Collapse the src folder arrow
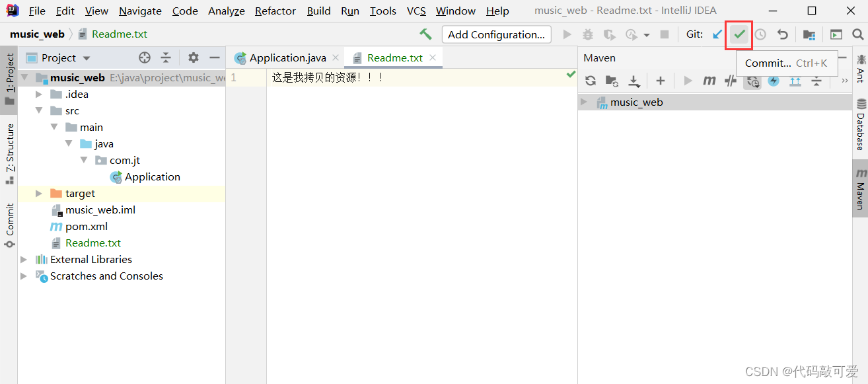 [x=39, y=110]
